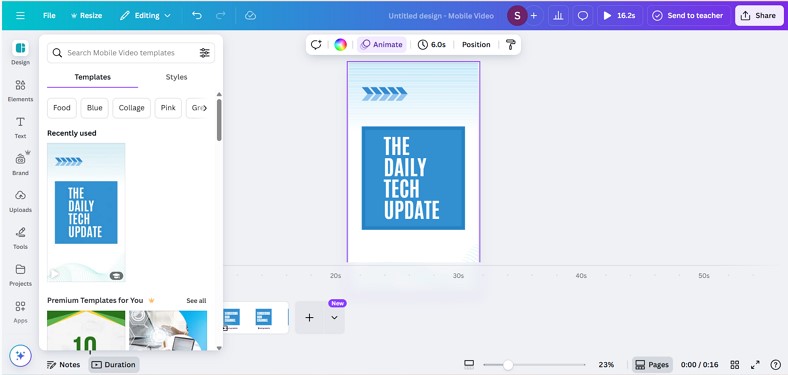The image size is (788, 375).
Task: Open the comments speech bubble
Action: pos(582,16)
